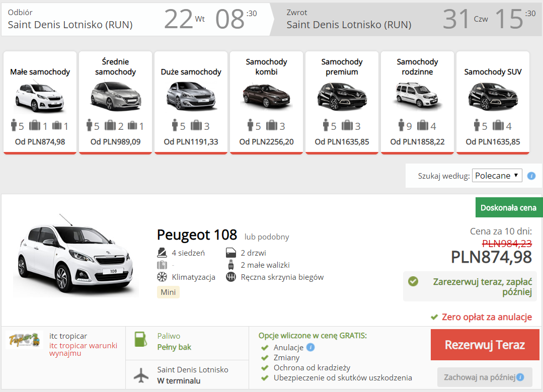The image size is (543, 392).
Task: Click the Zachowaj na później button
Action: pos(485,377)
